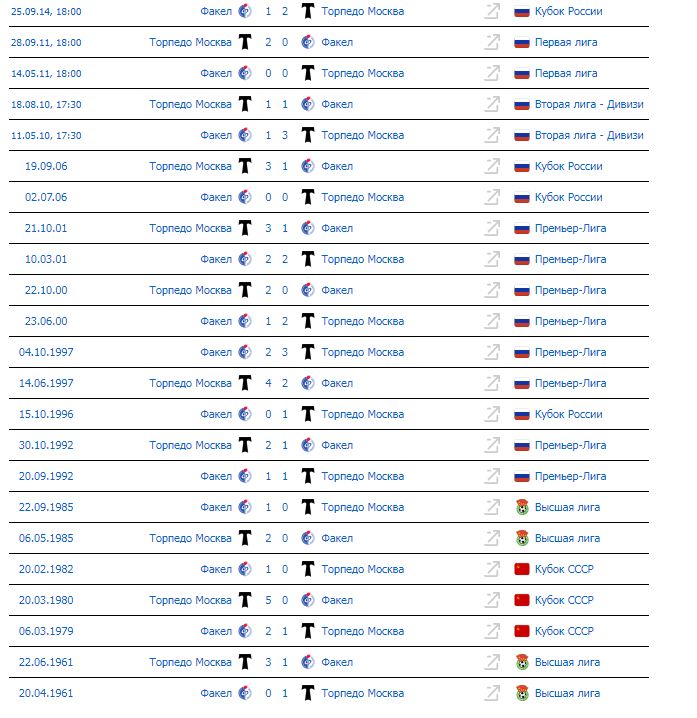Click the Russian flag in the 21.10.01 row
Image resolution: width=697 pixels, height=718 pixels.
point(521,228)
